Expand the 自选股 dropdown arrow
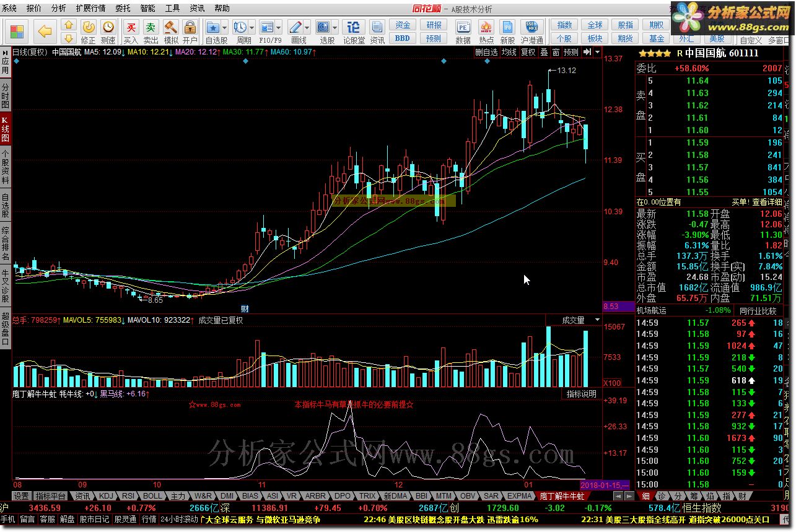Viewport: 796px width, 532px height. 224,27
